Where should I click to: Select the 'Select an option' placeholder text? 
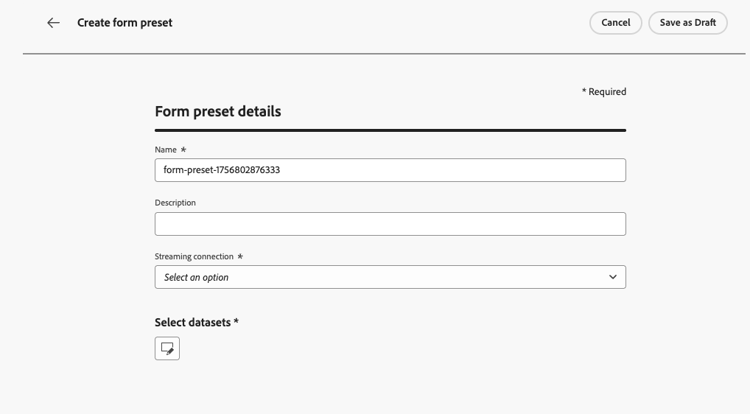click(196, 277)
